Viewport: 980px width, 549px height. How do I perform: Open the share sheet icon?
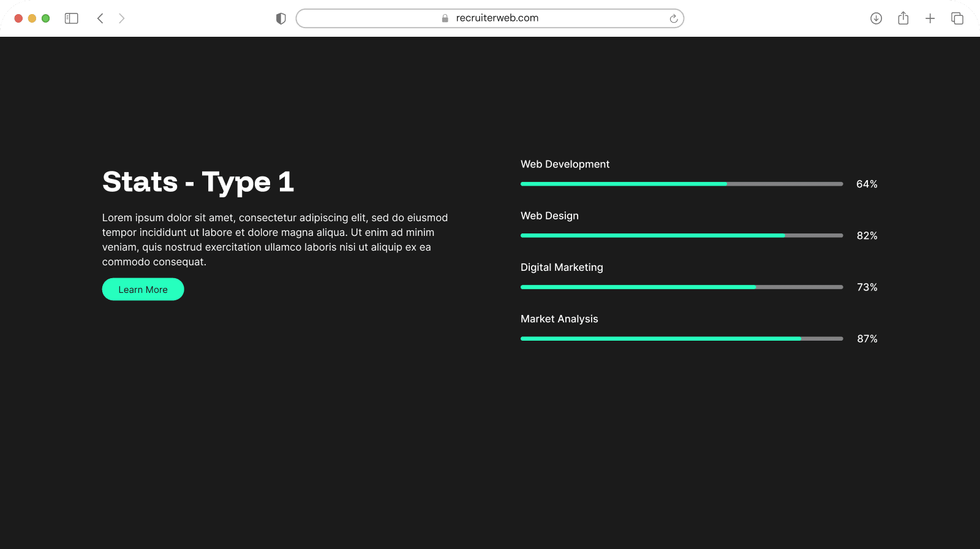click(903, 18)
